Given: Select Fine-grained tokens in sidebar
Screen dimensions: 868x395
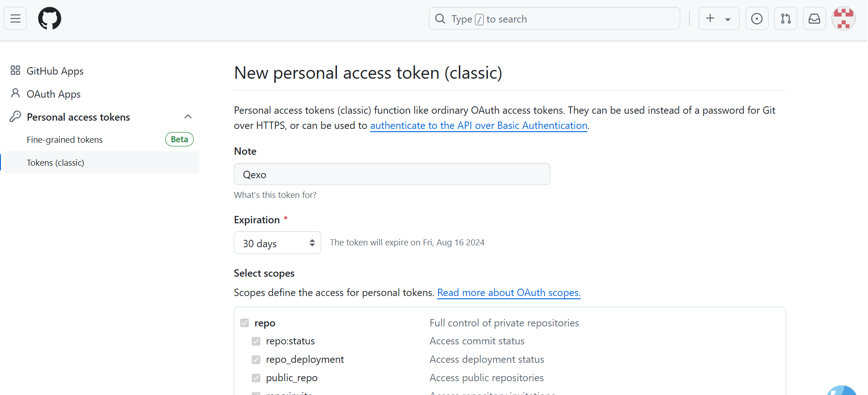Looking at the screenshot, I should (65, 140).
